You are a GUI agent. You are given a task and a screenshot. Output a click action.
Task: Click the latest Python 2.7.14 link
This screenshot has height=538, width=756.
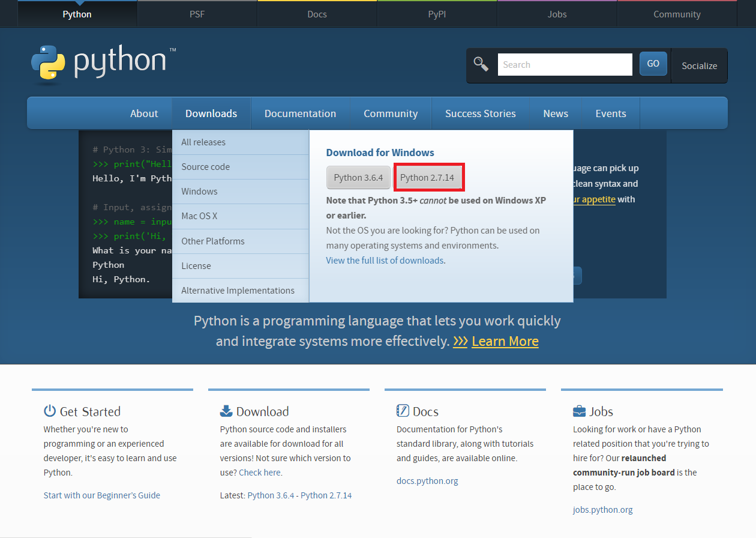326,495
